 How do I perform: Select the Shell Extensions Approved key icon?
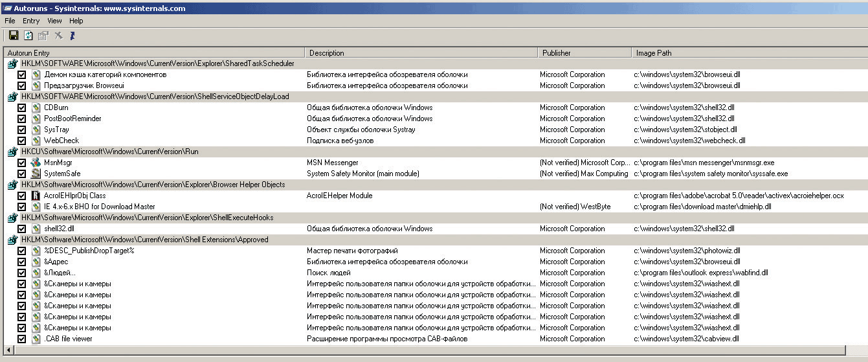(x=12, y=240)
